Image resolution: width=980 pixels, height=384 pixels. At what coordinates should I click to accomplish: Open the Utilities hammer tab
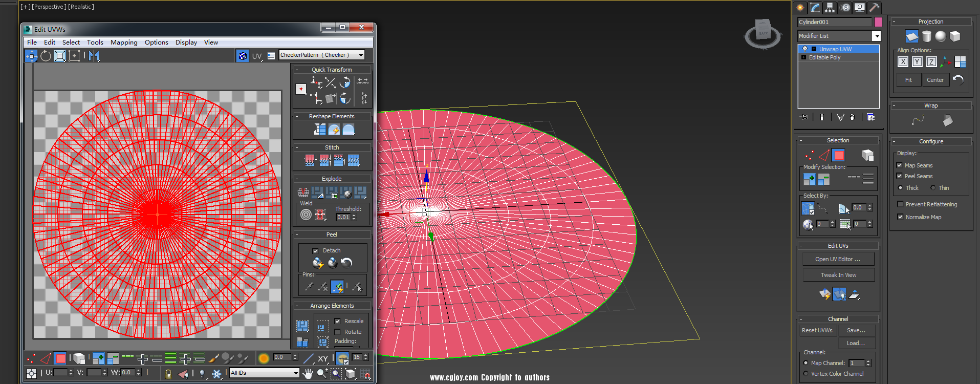click(x=875, y=7)
